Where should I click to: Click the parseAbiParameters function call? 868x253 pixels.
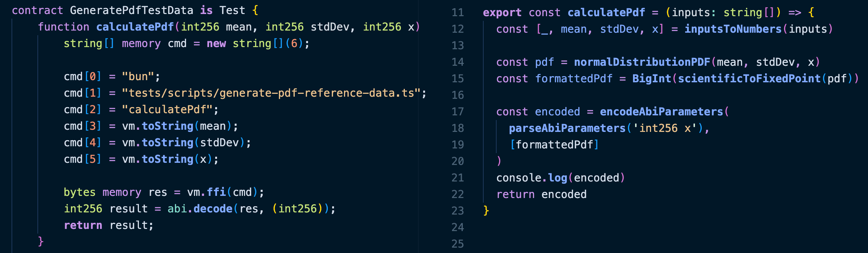(567, 128)
